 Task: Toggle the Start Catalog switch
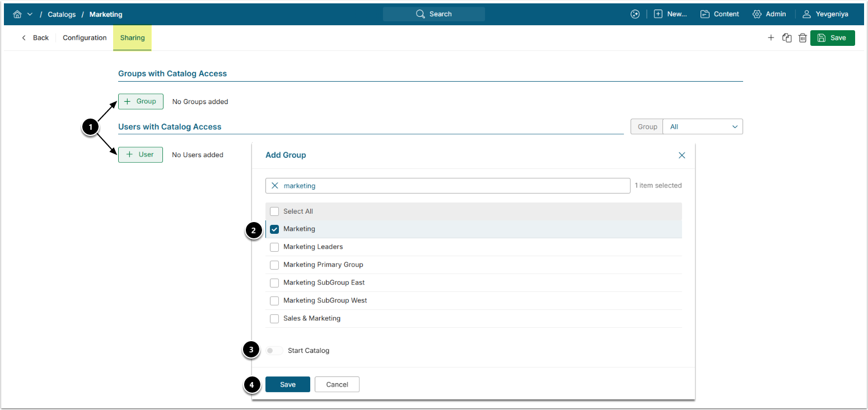pos(274,351)
